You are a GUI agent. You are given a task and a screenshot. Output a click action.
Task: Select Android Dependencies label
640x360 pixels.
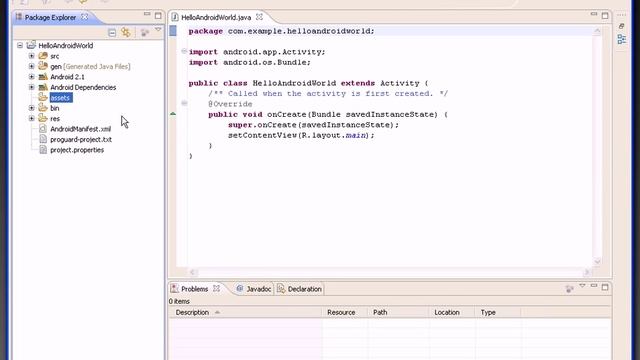click(83, 87)
